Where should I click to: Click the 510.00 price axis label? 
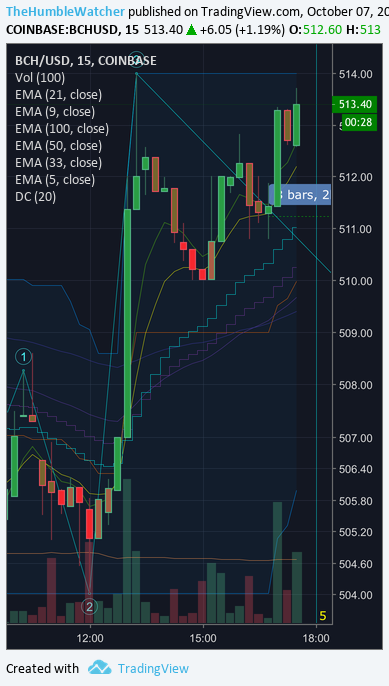click(x=356, y=281)
